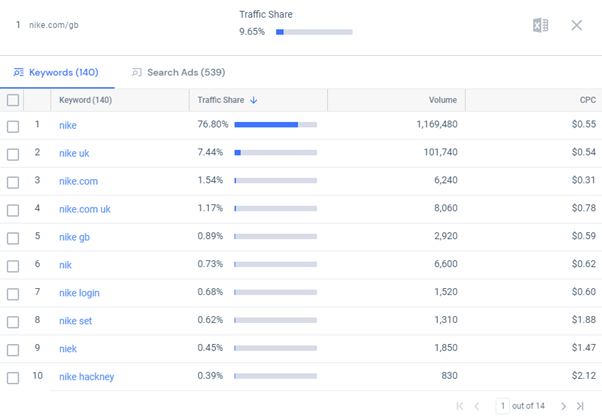Viewport: 602px width, 419px height.
Task: Close the nike.com/gb details panel
Action: point(577,25)
